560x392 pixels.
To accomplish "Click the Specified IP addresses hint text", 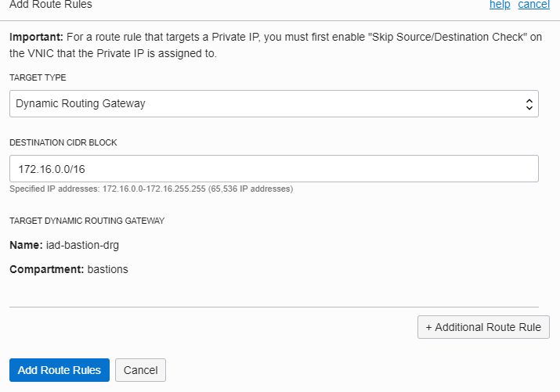I will [x=151, y=189].
